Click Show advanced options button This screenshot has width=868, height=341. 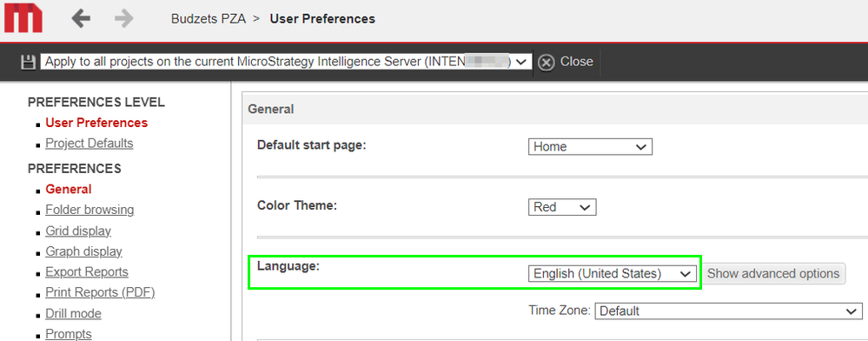773,273
